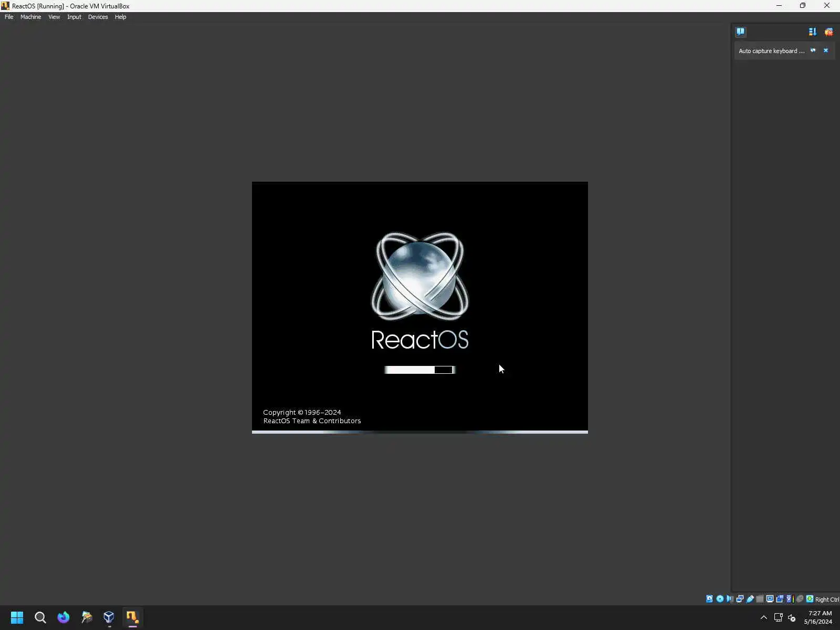Screen dimensions: 840x630
Task: Open Windows taskbar Search
Action: coord(40,617)
